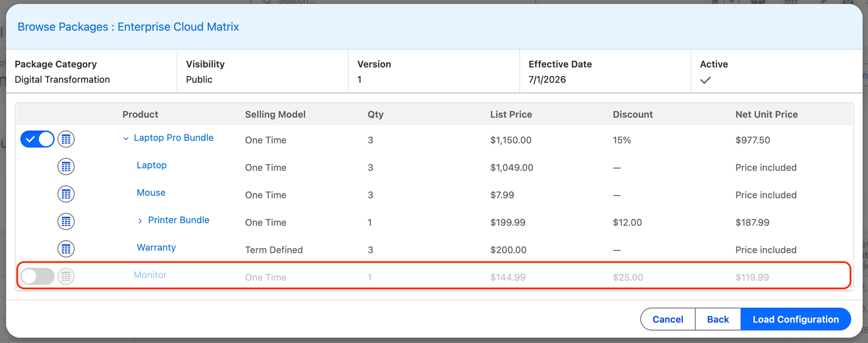Collapse the Laptop Pro Bundle chevron
This screenshot has height=343, width=868.
pos(126,139)
